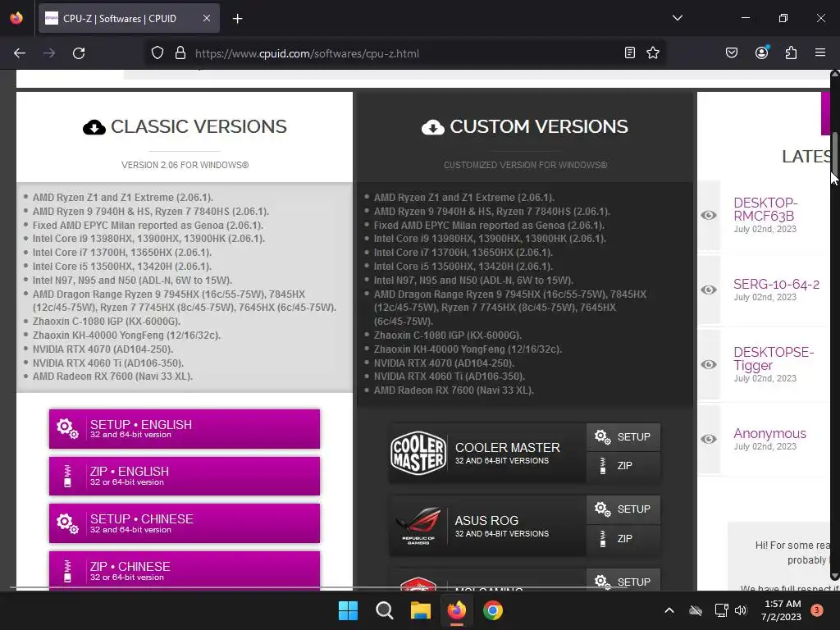Click the scrollbar down arrow

click(x=834, y=576)
